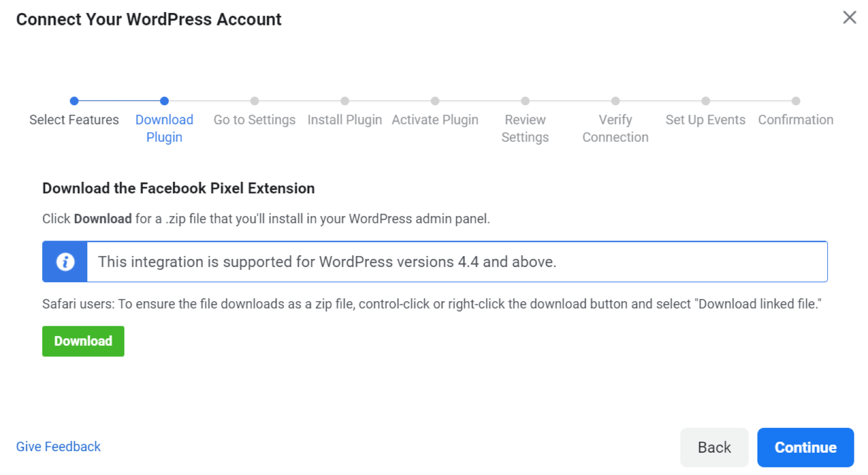868x475 pixels.
Task: Select the Download Plugin step label
Action: point(164,128)
